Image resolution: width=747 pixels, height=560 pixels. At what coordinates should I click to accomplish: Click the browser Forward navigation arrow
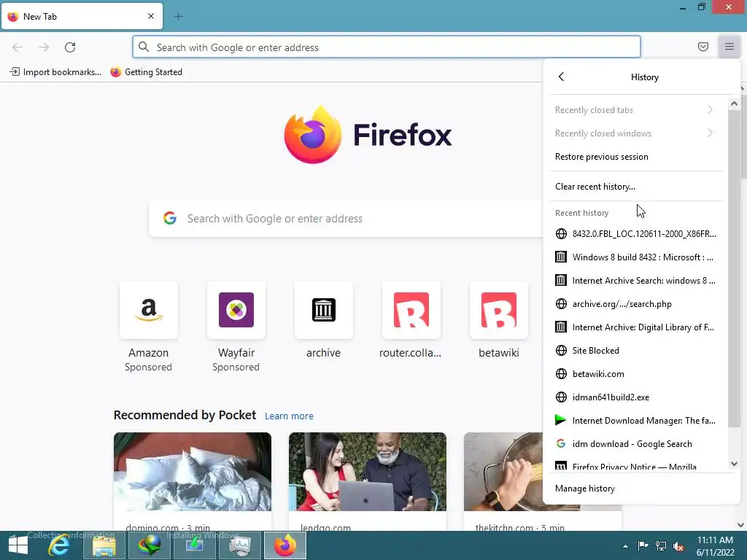(x=44, y=47)
